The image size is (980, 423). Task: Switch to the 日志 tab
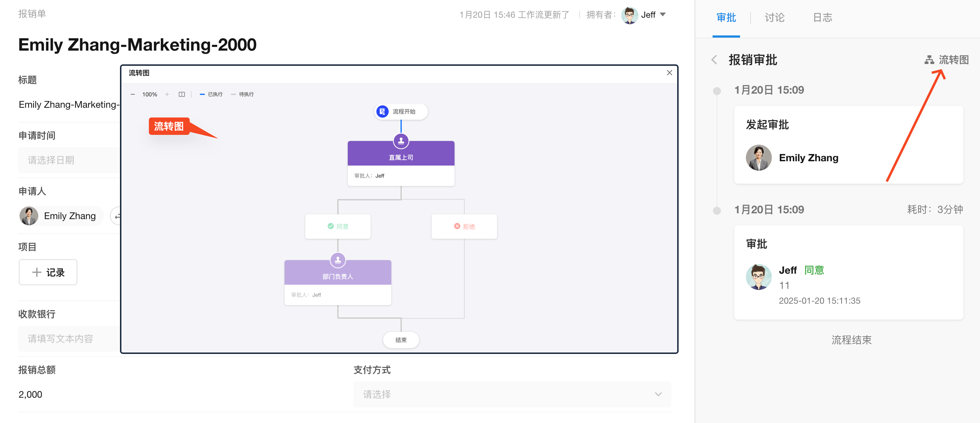[x=822, y=17]
